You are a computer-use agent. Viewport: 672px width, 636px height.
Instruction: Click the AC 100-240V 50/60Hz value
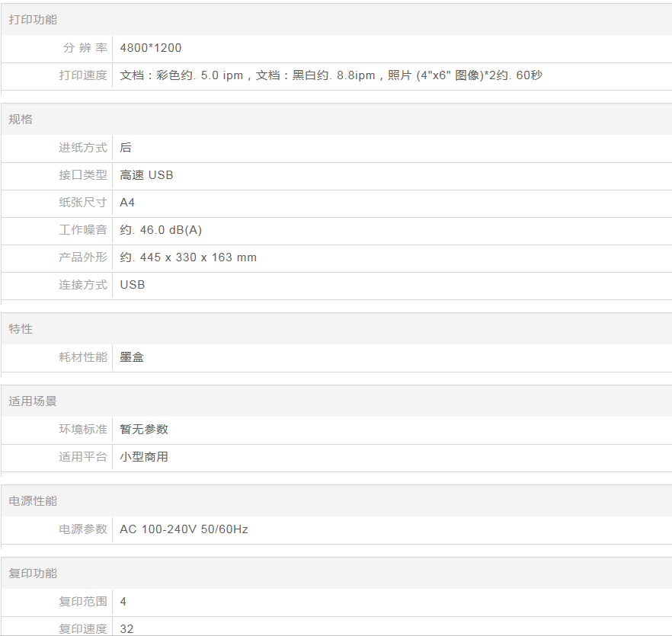pos(184,529)
